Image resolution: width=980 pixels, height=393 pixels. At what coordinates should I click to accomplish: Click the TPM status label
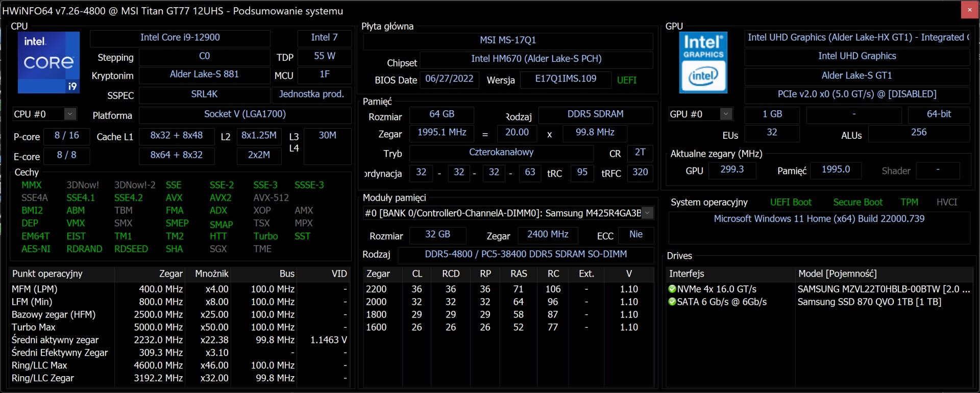(x=909, y=203)
